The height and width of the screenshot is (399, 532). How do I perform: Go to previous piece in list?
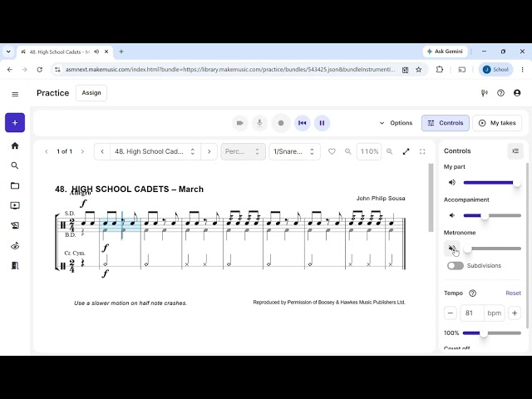[102, 151]
